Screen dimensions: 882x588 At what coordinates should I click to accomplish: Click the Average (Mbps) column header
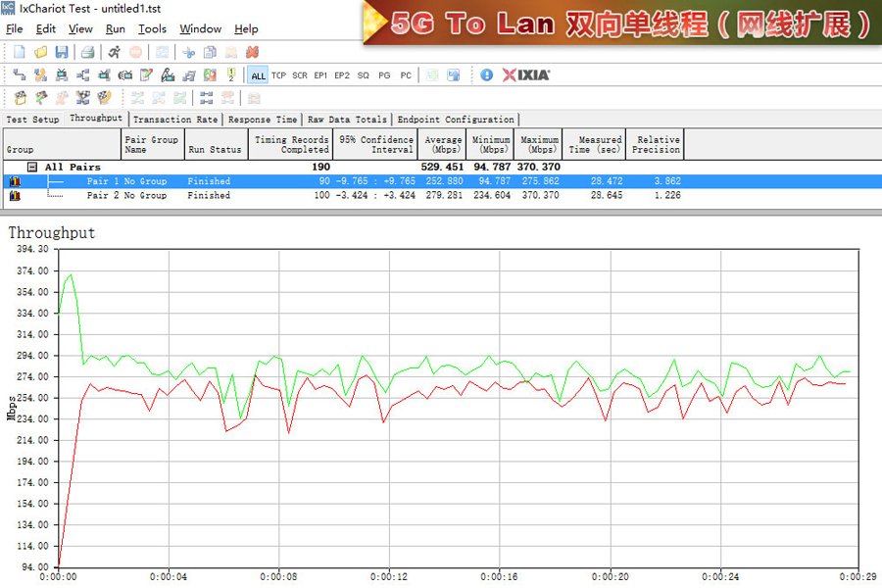click(x=443, y=145)
